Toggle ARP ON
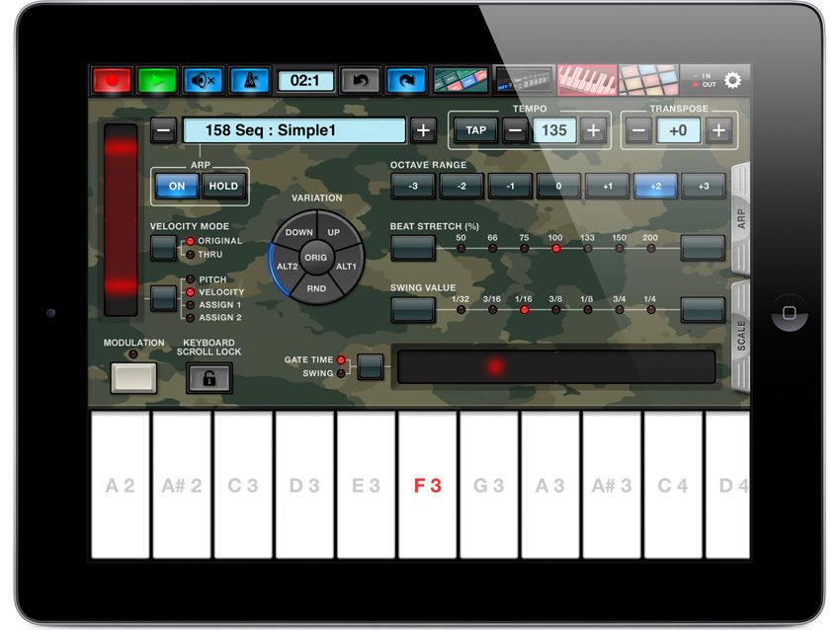 (177, 186)
